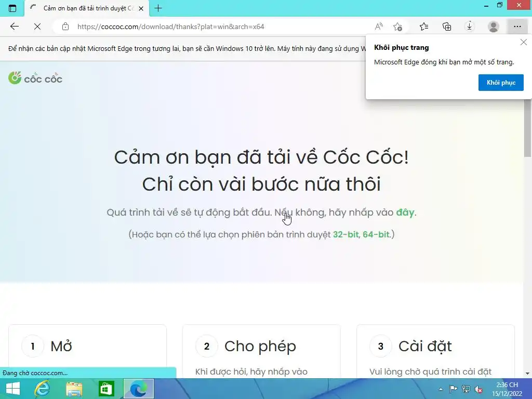Viewport: 532px width, 399px height.
Task: Click the page vertical scrollbar thumb
Action: point(528,129)
